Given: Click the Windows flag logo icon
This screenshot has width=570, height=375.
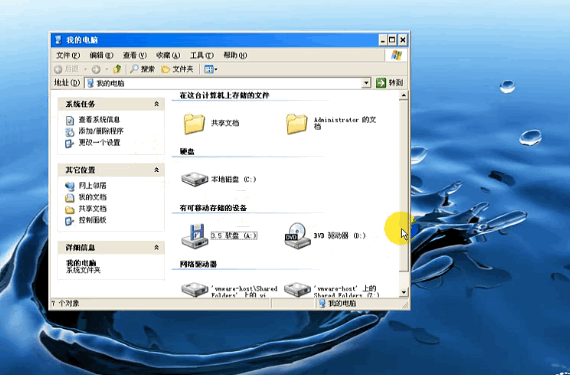Looking at the screenshot, I should (x=396, y=55).
